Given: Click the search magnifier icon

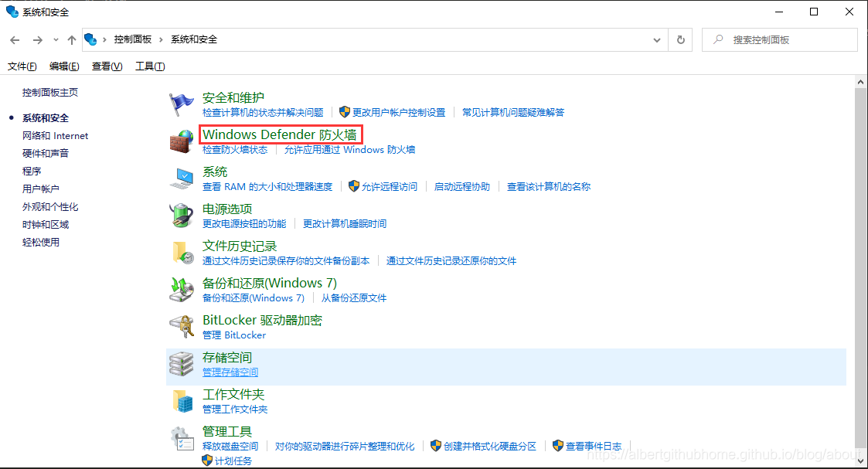Looking at the screenshot, I should point(718,39).
